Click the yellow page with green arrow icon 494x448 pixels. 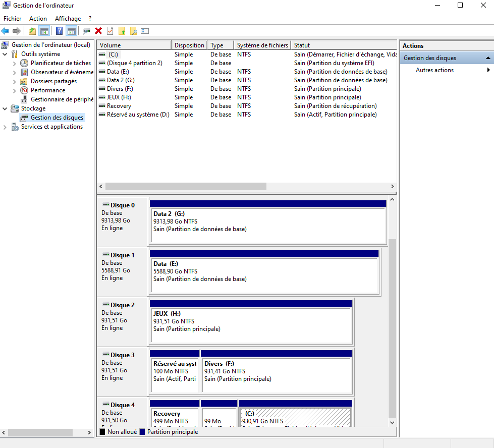pos(122,31)
